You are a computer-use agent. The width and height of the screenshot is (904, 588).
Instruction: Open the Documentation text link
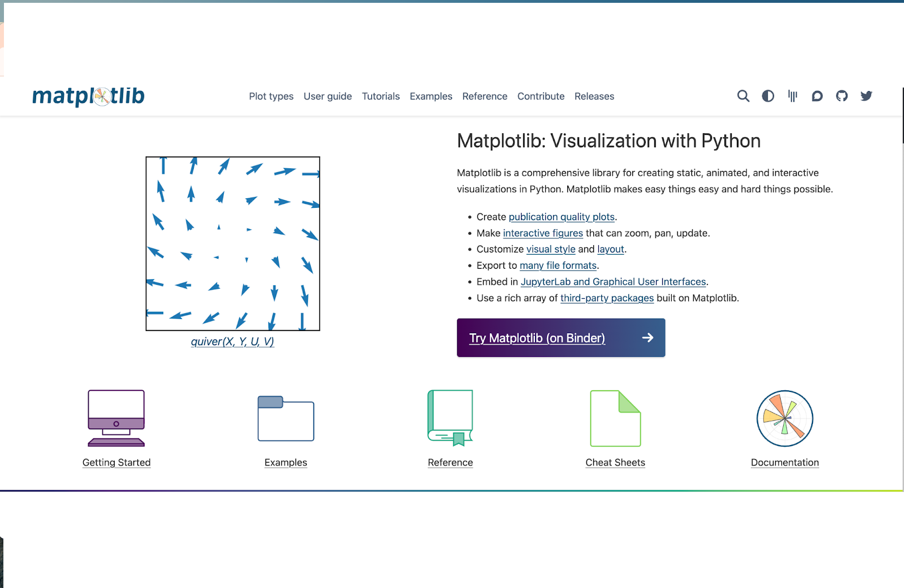pos(785,462)
